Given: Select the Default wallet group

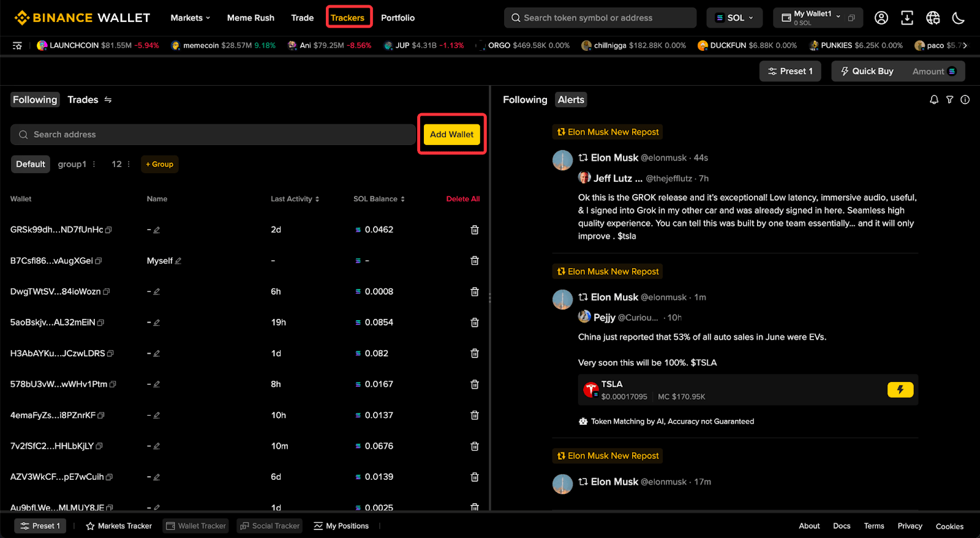Looking at the screenshot, I should pos(31,164).
